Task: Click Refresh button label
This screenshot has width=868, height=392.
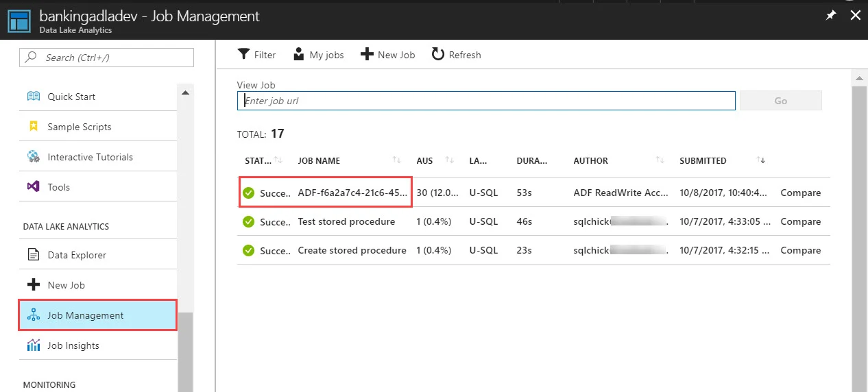Action: (465, 55)
